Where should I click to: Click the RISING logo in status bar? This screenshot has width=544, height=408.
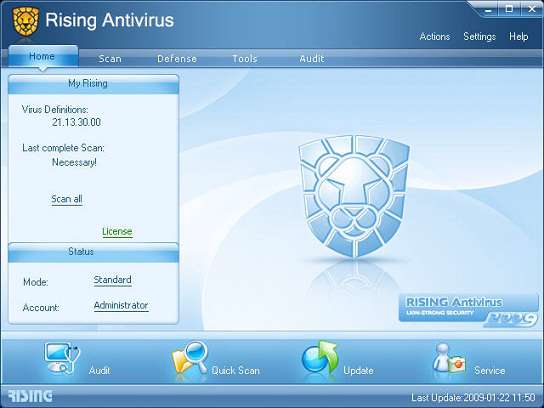pyautogui.click(x=30, y=396)
